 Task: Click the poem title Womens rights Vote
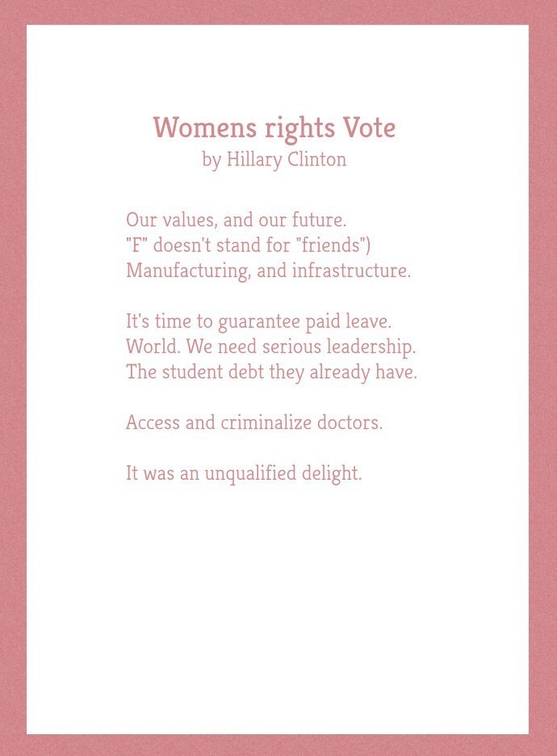click(274, 128)
